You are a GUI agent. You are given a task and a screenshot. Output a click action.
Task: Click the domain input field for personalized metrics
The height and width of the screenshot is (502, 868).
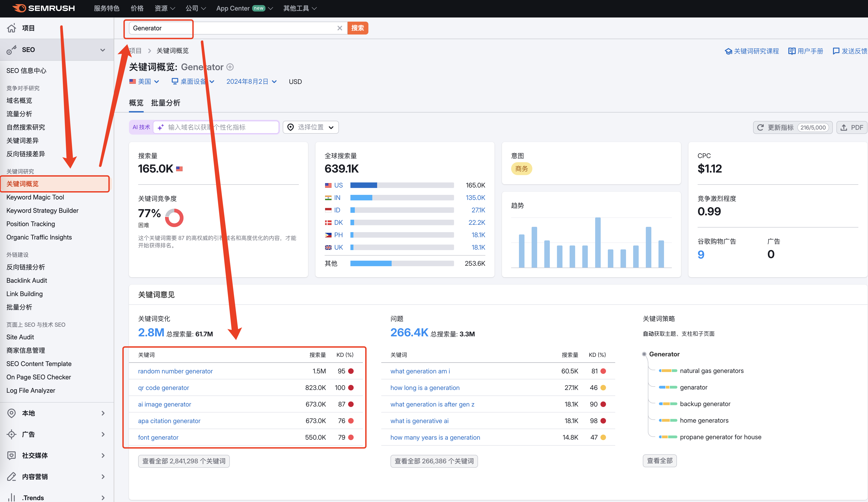216,127
